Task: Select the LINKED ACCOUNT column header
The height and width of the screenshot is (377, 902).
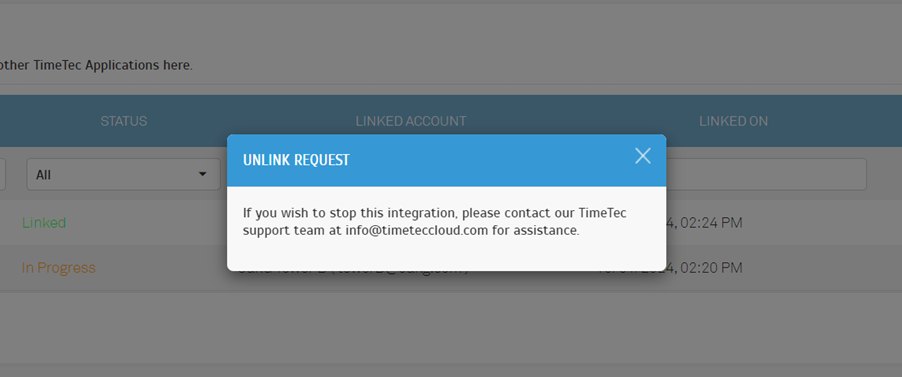Action: tap(411, 121)
